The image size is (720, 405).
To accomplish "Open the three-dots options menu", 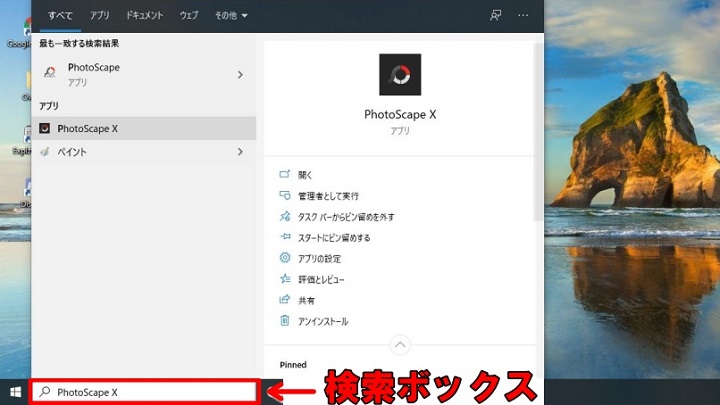I will (x=523, y=16).
